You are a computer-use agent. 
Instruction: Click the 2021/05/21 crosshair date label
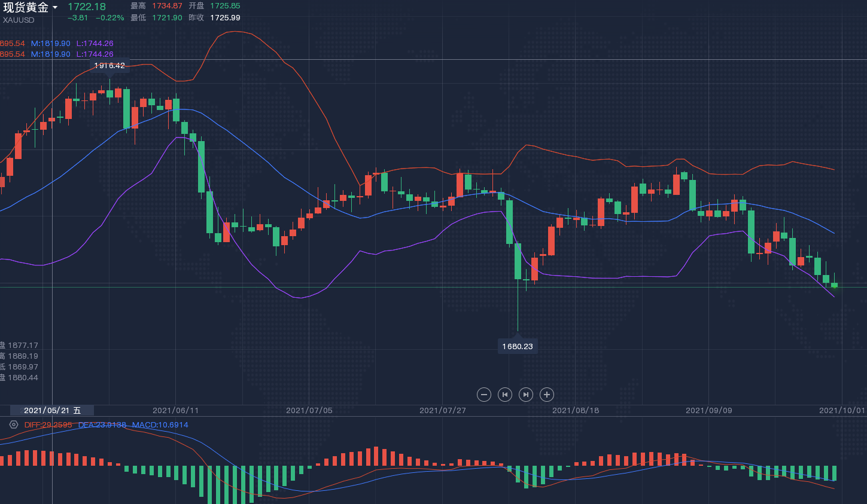point(52,411)
